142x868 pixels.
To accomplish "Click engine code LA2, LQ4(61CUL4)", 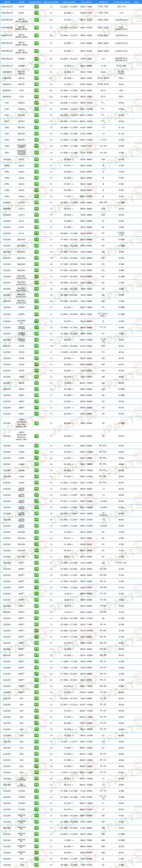I will [121, 28].
